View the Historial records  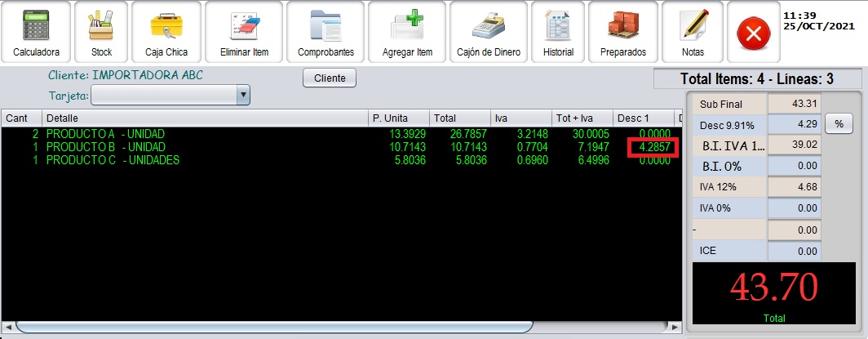click(559, 33)
